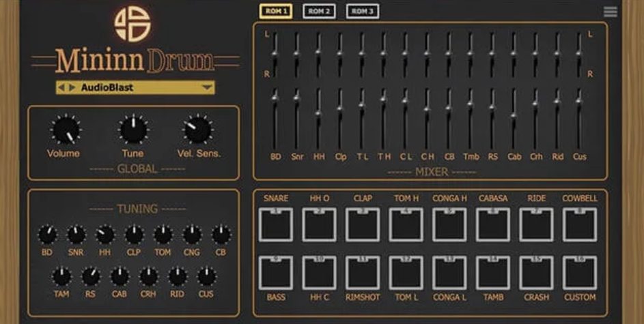Play the CONGA H pad
This screenshot has width=644, height=324.
[449, 225]
